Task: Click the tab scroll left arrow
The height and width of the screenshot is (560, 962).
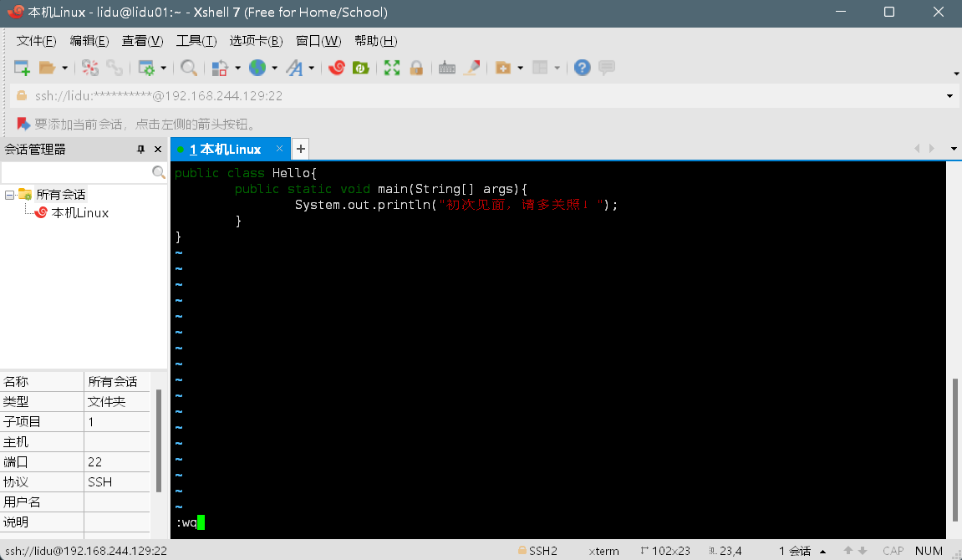Action: click(917, 149)
